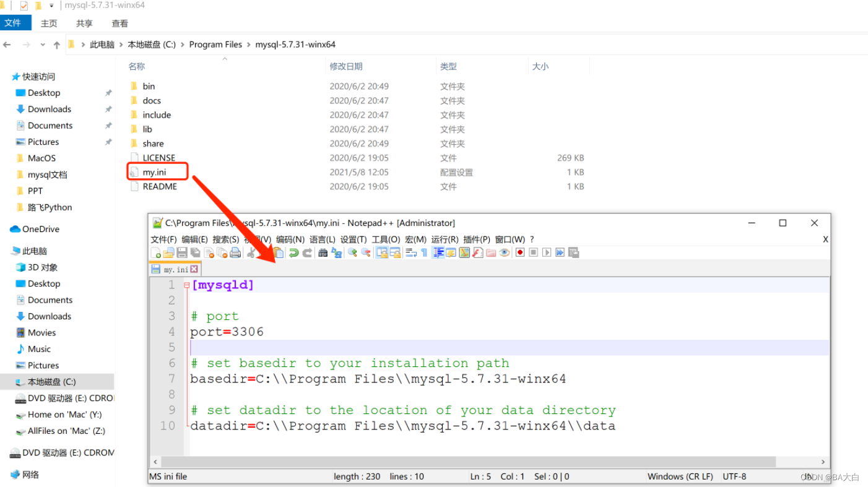Collapse the [mysqld] section fold marker
This screenshot has height=487, width=868.
[x=186, y=285]
